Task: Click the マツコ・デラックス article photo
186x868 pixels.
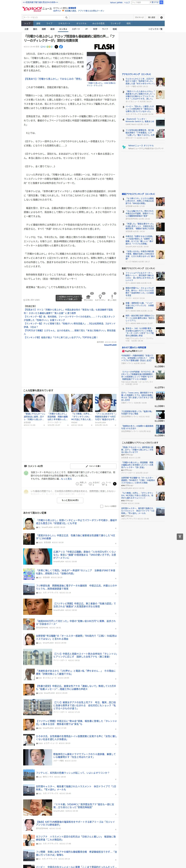Action: pyautogui.click(x=101, y=66)
